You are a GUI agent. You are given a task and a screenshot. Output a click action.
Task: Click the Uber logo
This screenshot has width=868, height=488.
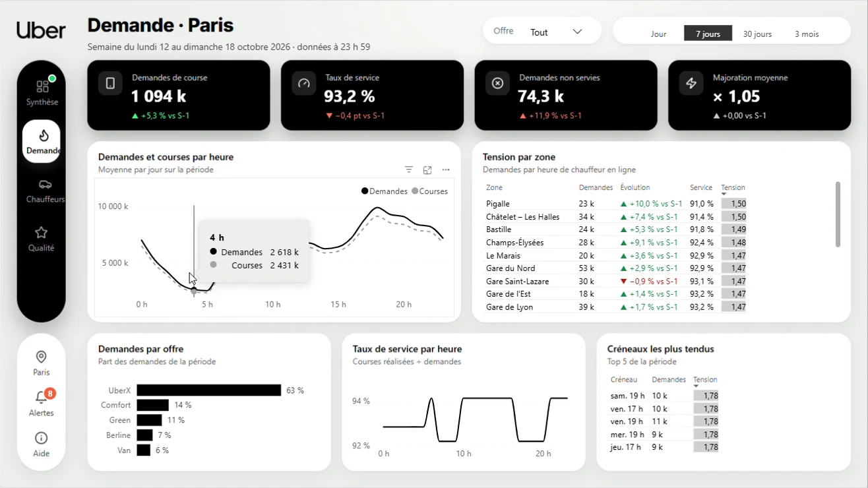tap(41, 30)
